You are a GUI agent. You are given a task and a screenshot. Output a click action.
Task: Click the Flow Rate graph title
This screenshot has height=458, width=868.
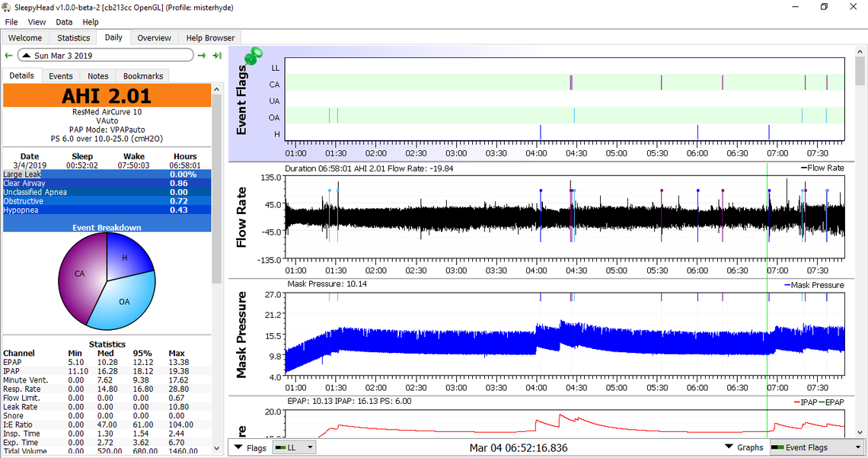tap(241, 217)
